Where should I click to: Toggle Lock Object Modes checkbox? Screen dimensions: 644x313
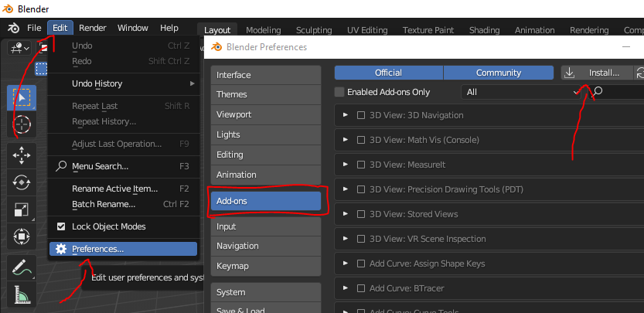click(x=62, y=226)
